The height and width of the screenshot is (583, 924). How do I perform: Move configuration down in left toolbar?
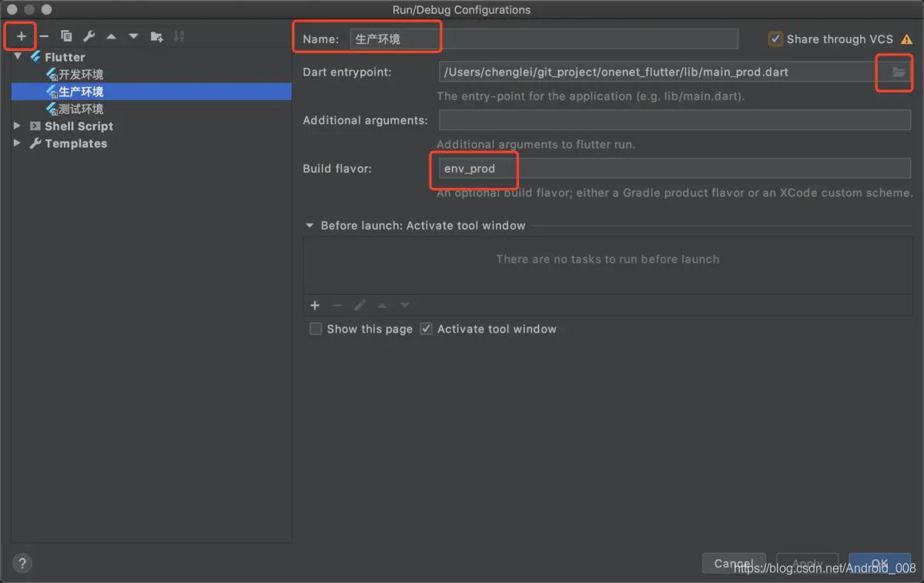(x=133, y=36)
